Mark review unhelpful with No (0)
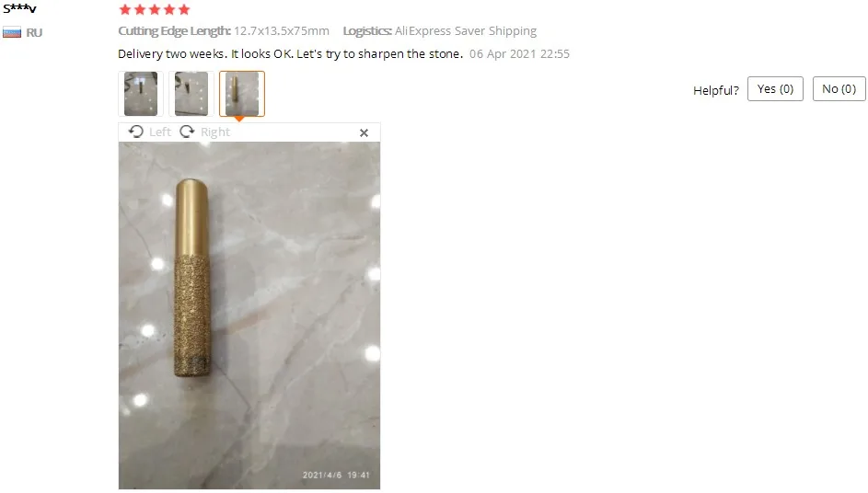Screen dimensions: 868x493 (839, 89)
